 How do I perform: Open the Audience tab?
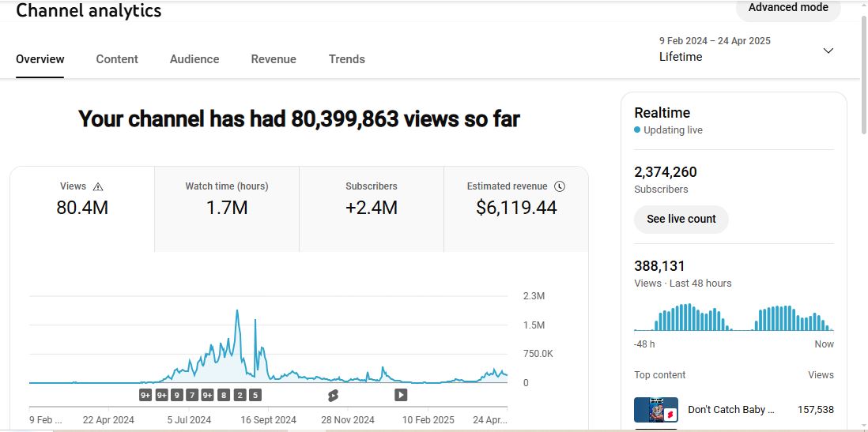coord(194,59)
